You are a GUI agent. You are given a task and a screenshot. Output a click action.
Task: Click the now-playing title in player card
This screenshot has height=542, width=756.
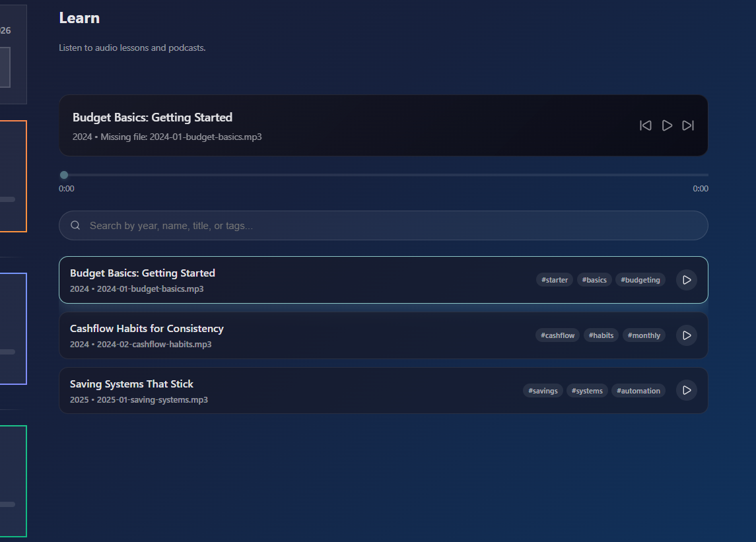coord(153,118)
